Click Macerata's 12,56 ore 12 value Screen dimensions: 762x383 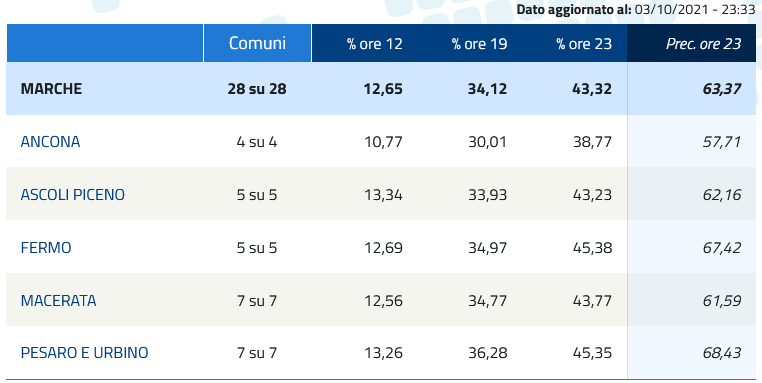[x=383, y=300]
